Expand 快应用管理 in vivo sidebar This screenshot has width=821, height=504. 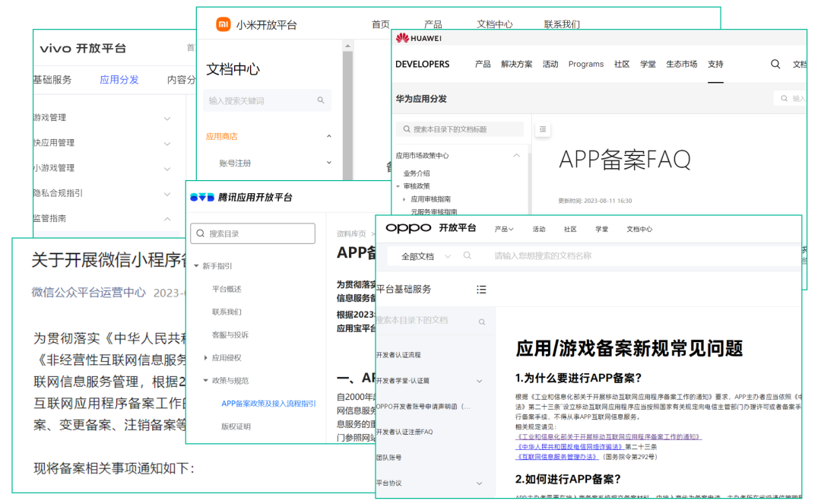click(x=167, y=144)
